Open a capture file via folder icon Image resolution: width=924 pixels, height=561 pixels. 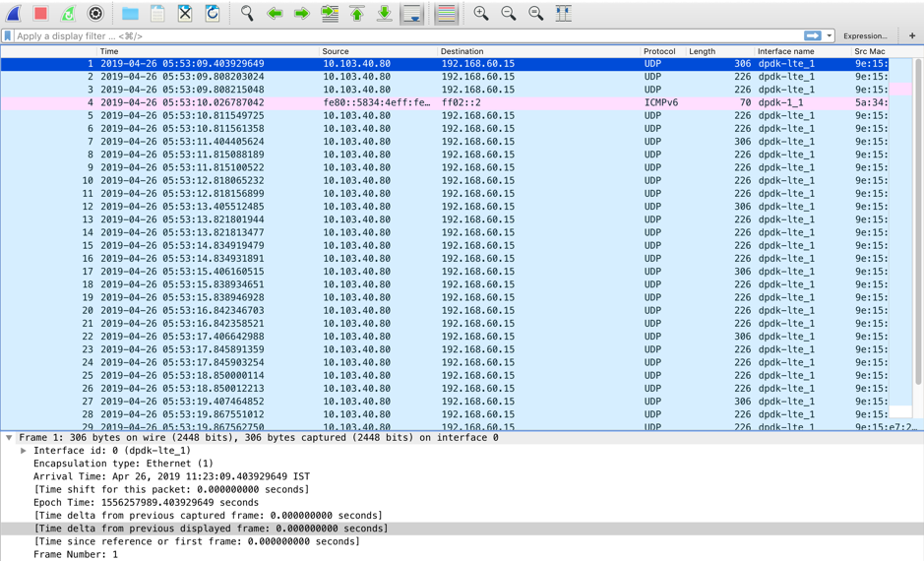coord(130,13)
